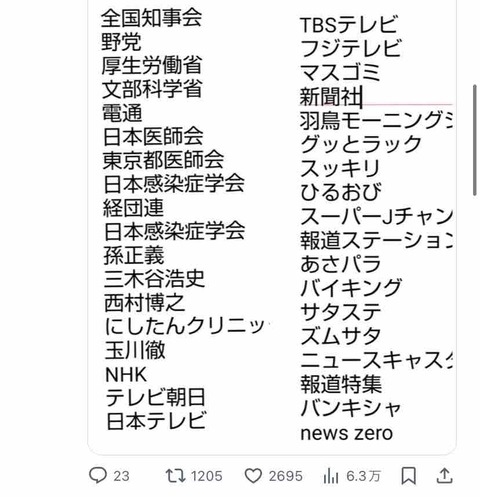Click the repost arrows icon
The height and width of the screenshot is (497, 480).
click(x=176, y=476)
